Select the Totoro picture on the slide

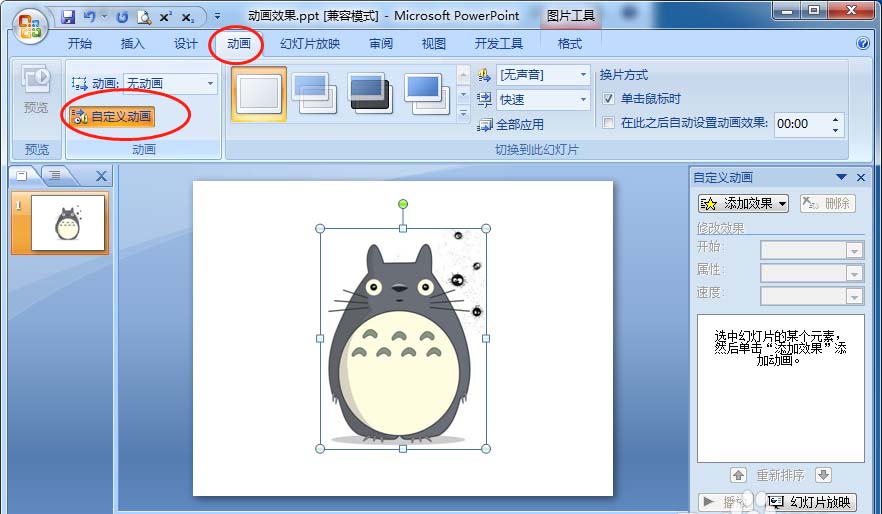coord(403,339)
